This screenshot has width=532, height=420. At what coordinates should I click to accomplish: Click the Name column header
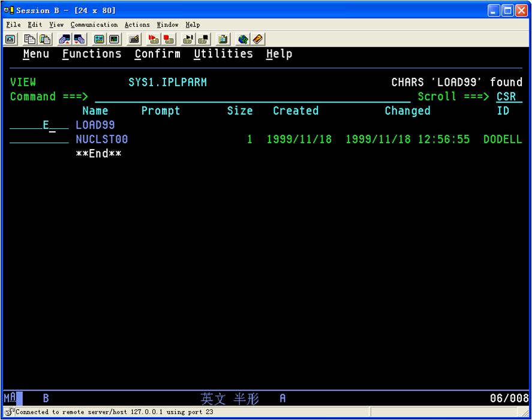point(95,111)
